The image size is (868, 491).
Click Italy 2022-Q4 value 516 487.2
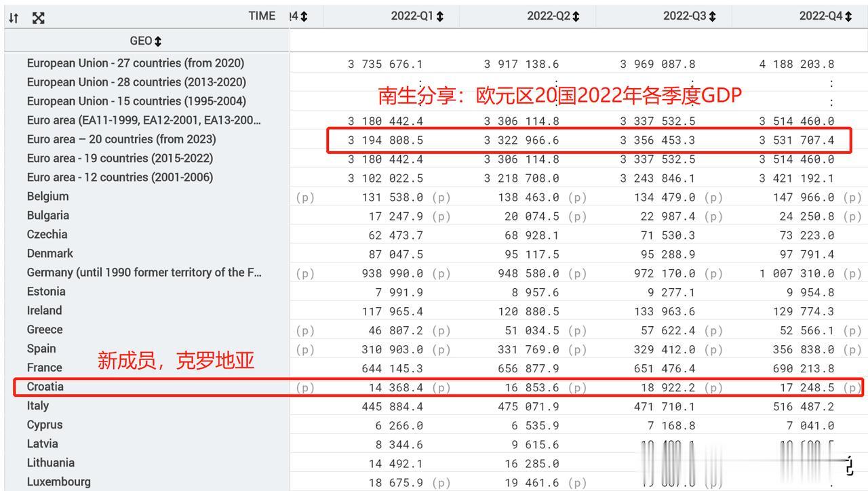click(x=805, y=406)
